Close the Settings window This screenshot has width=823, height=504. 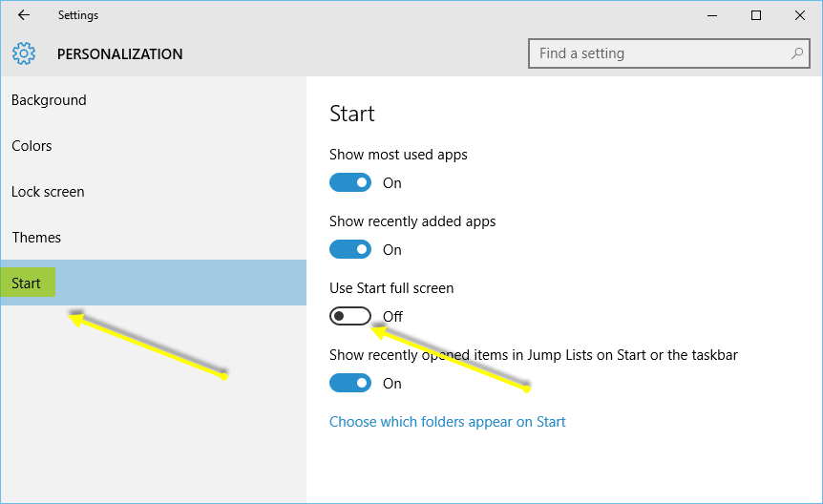[800, 15]
